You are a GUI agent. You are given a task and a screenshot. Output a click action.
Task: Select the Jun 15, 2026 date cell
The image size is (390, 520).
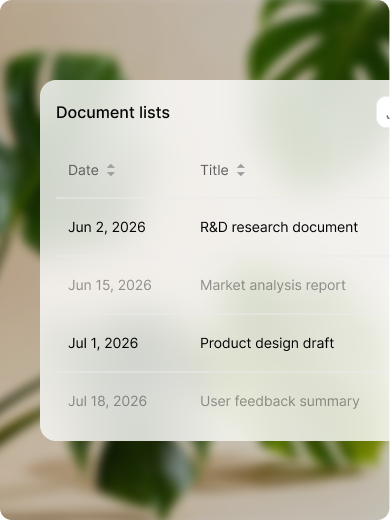pyautogui.click(x=110, y=285)
